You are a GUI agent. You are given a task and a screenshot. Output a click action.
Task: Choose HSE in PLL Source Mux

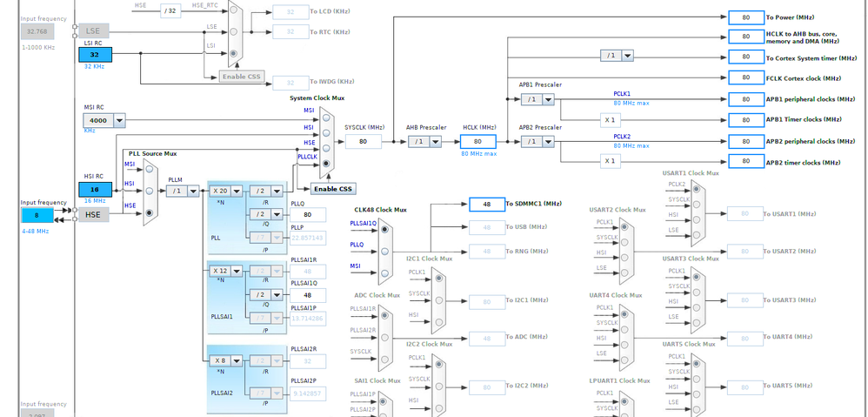(150, 212)
